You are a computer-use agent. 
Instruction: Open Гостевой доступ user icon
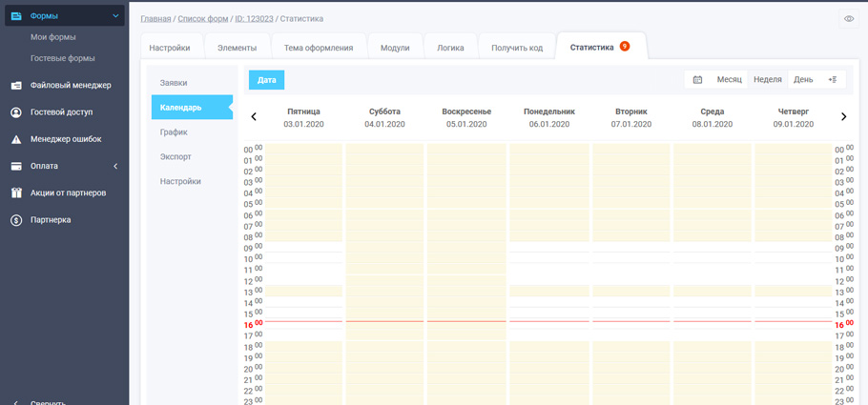(x=16, y=112)
